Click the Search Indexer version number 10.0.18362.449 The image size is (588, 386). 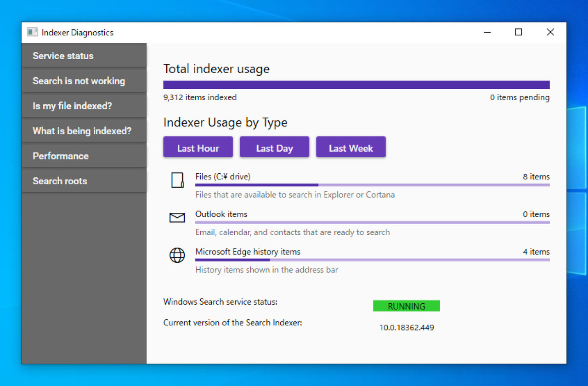pos(406,328)
